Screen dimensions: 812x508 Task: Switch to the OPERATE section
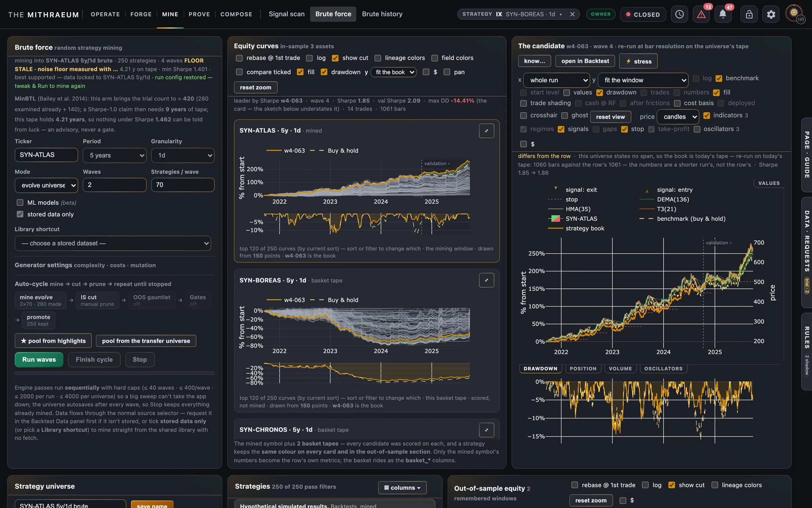pyautogui.click(x=105, y=14)
